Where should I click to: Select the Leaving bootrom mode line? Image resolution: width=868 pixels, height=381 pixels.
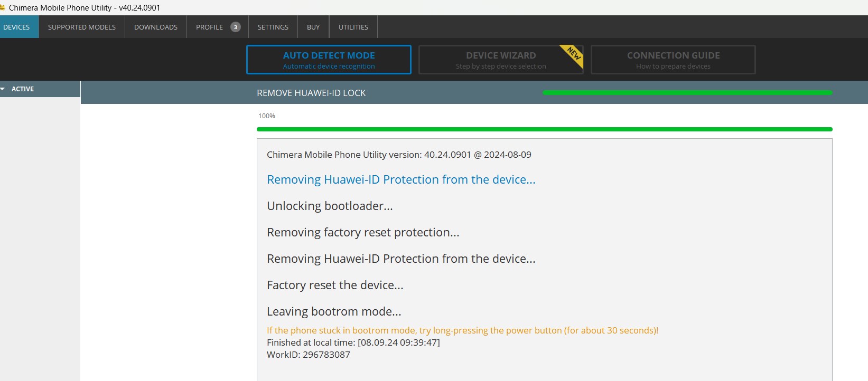click(334, 311)
